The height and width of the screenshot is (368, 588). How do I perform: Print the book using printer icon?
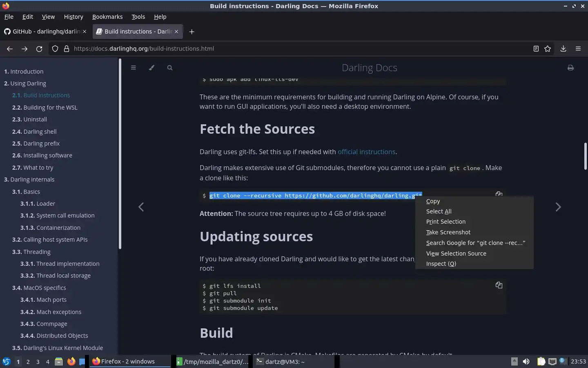point(570,68)
